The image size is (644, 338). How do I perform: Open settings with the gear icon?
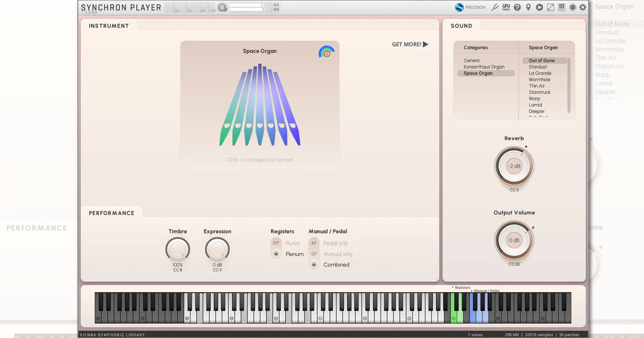583,8
